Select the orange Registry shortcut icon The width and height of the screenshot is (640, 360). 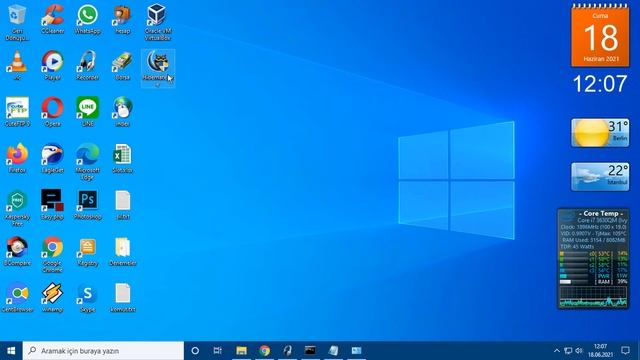[x=88, y=251]
